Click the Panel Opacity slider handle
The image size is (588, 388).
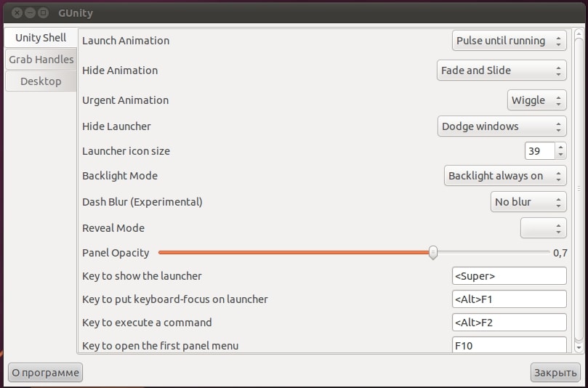pos(433,253)
